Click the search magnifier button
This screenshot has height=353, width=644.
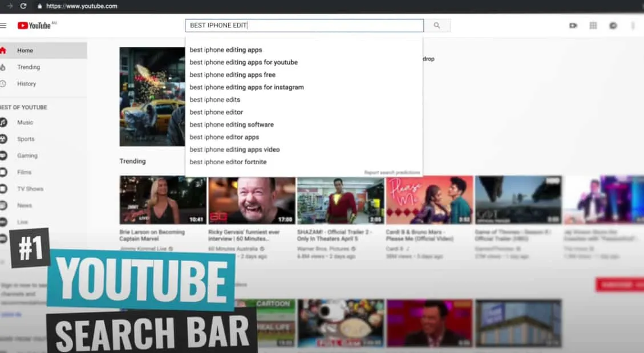point(437,26)
